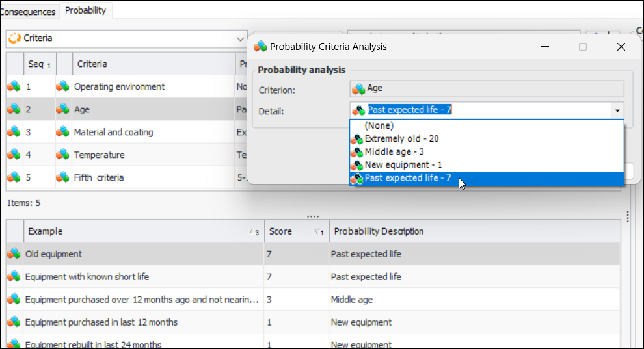Click icon next to Equipment purchased over 12 months
The width and height of the screenshot is (644, 349).
point(14,300)
